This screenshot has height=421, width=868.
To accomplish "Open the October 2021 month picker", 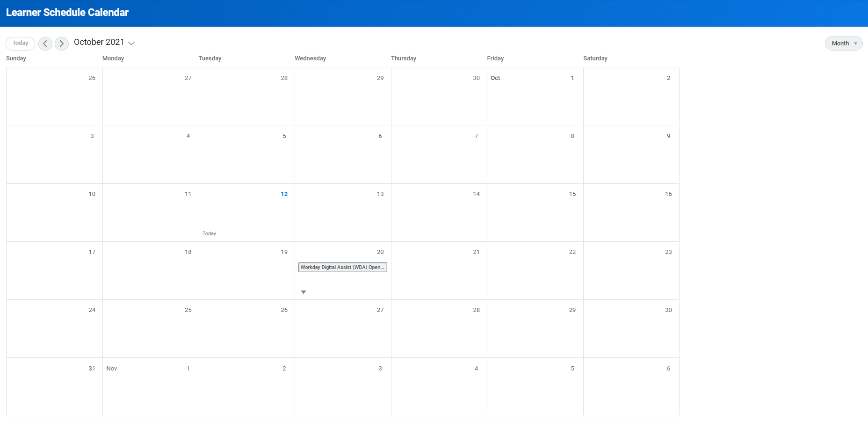I will [104, 43].
